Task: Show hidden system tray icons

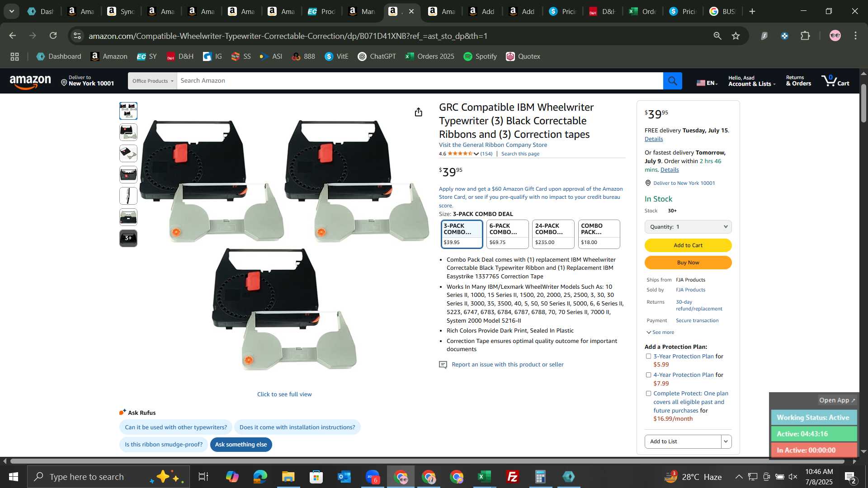Action: coord(738,477)
